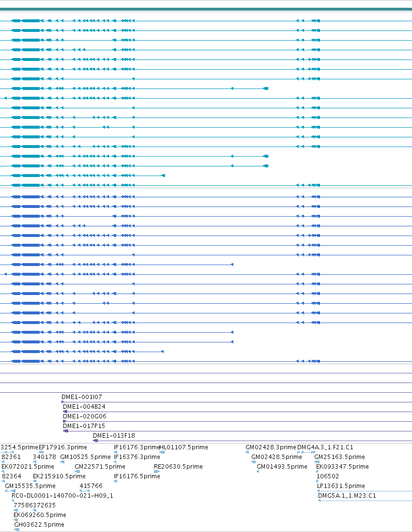The image size is (412, 532).
Task: Click the EK072021.5prime EST label
Action: [28, 467]
